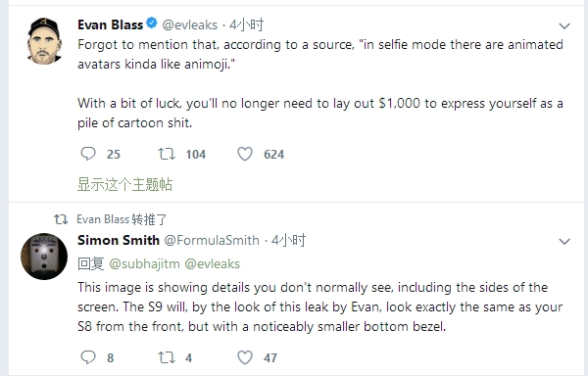588x376 pixels.
Task: Retweet Evan Blass's animoji tweet
Action: click(x=167, y=154)
